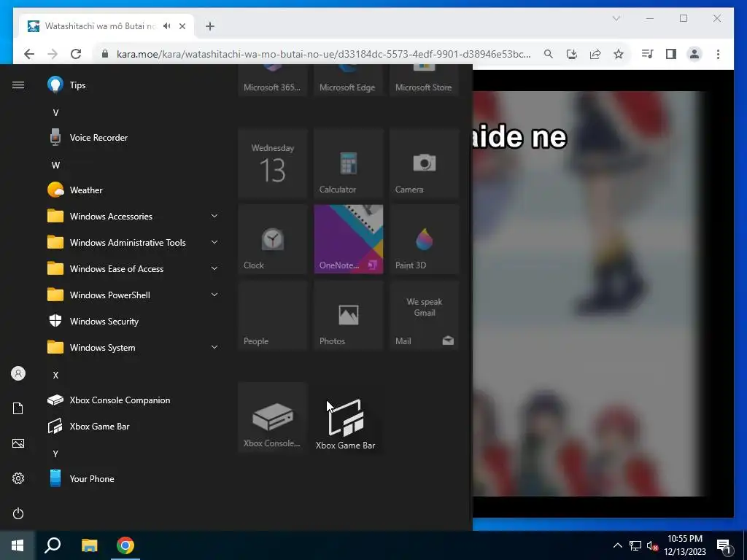Open the Pictures shortcut in Start sidebar
Image resolution: width=747 pixels, height=560 pixels.
18,443
